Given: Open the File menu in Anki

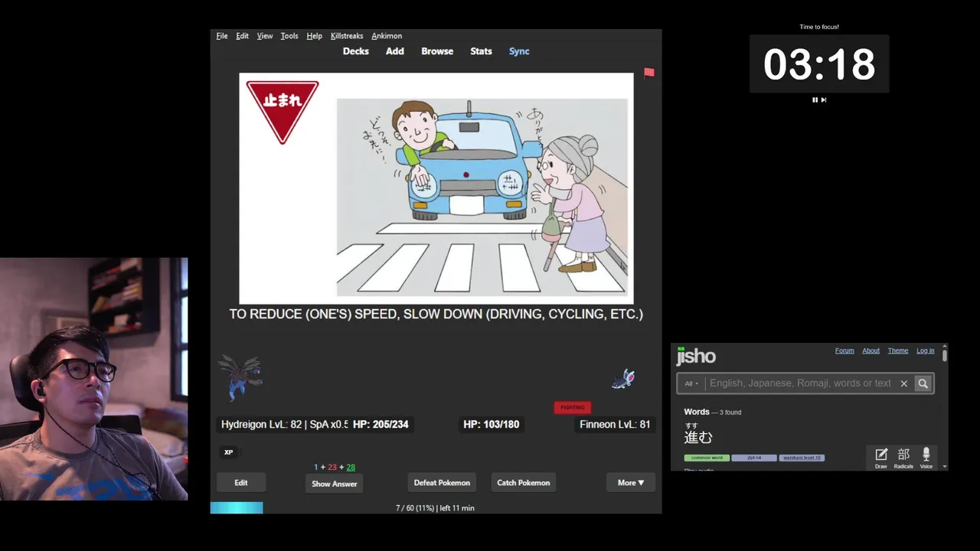Looking at the screenshot, I should pos(222,36).
